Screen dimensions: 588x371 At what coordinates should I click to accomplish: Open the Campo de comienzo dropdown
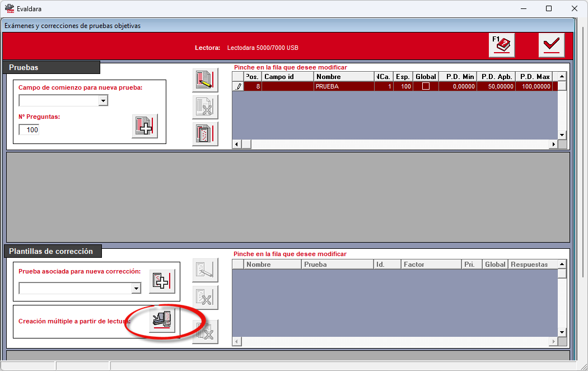(103, 100)
